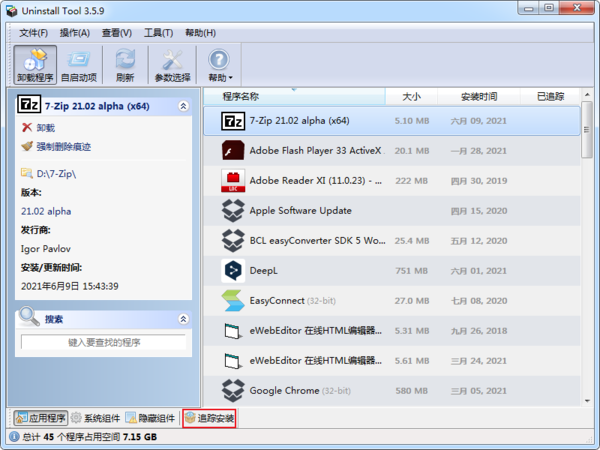Open the 帮助(H) menu
This screenshot has width=600, height=450.
[201, 33]
